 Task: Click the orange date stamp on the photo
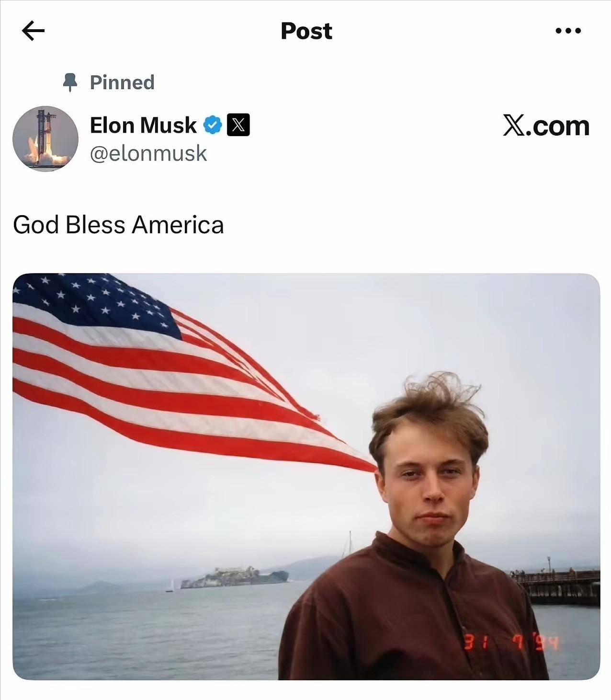[x=511, y=642]
